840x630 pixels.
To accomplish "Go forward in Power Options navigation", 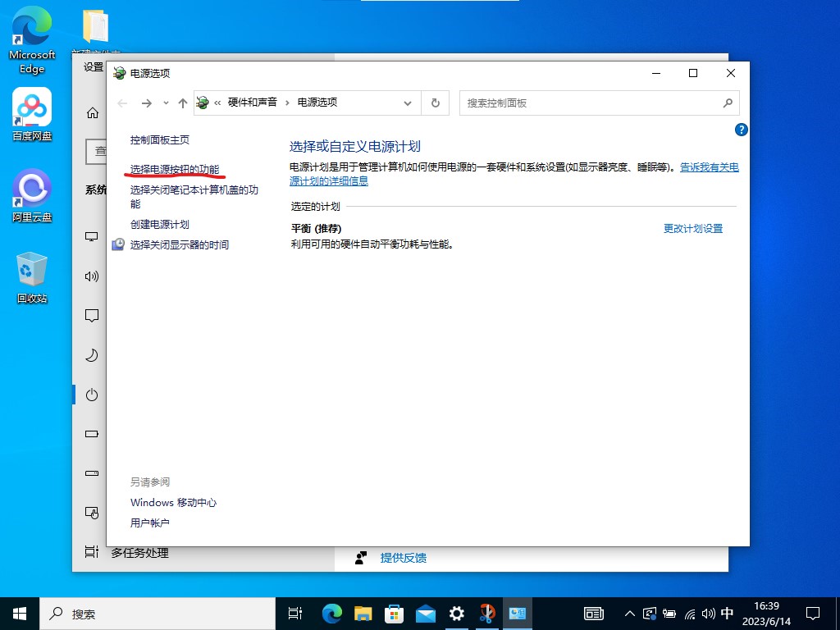I will pos(146,103).
